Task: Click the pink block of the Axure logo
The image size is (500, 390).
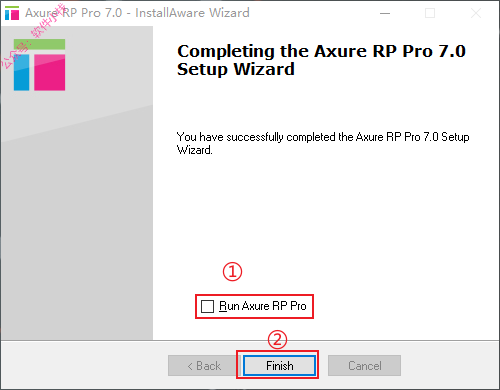Action: (x=49, y=72)
